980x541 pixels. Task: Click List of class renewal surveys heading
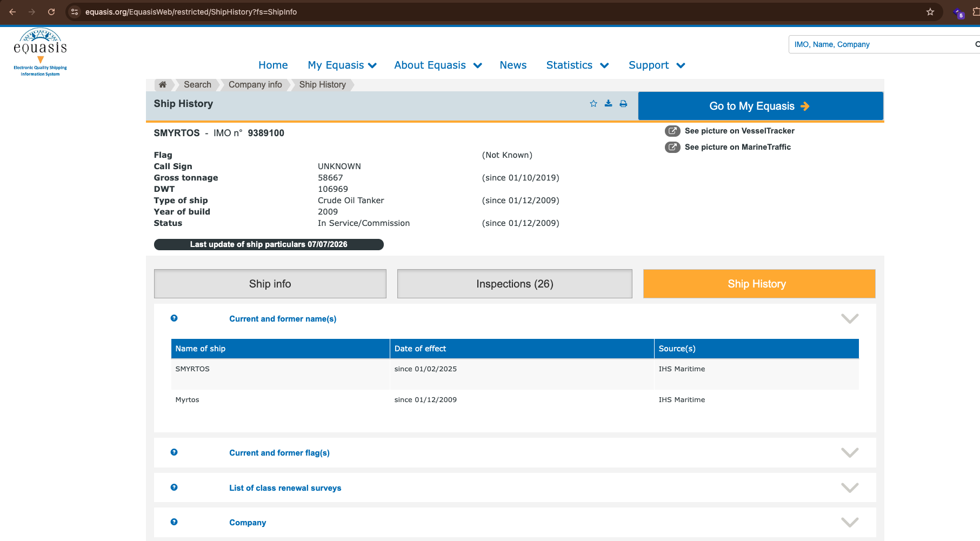coord(285,488)
